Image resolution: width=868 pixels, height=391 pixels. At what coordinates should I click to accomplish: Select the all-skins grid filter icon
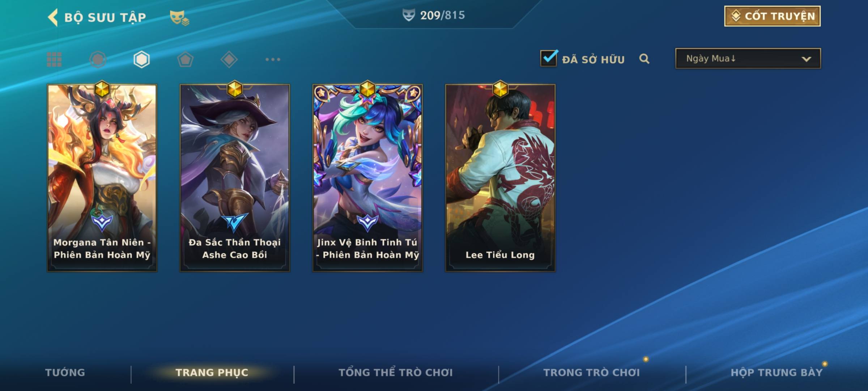point(54,59)
